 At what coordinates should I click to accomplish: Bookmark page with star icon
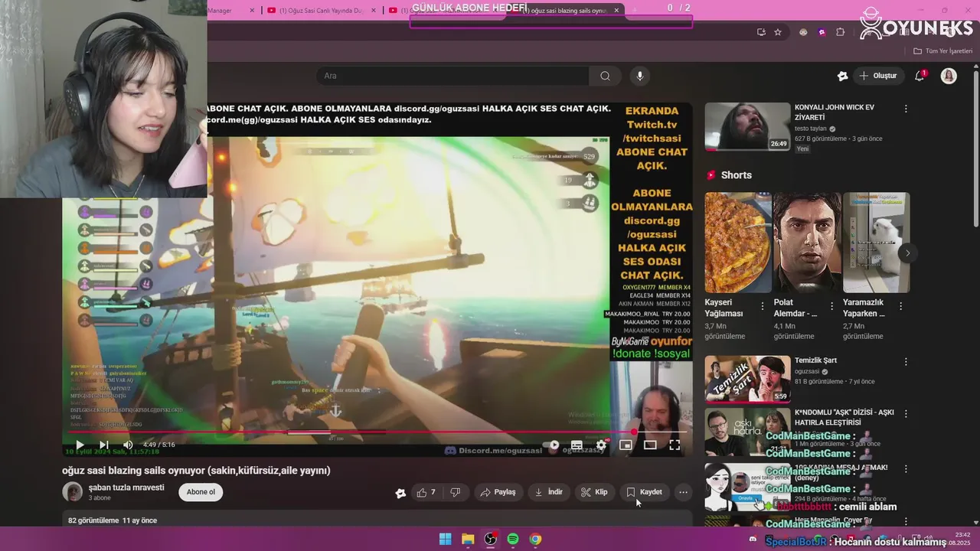click(778, 32)
